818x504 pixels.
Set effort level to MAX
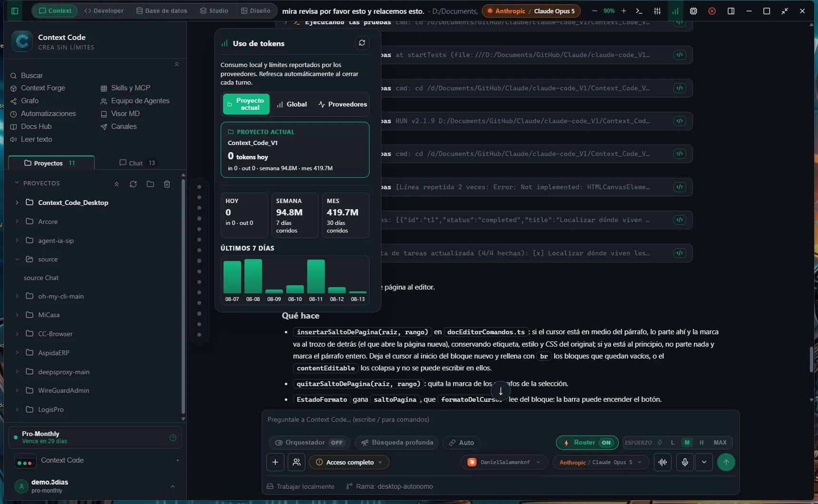tap(720, 443)
